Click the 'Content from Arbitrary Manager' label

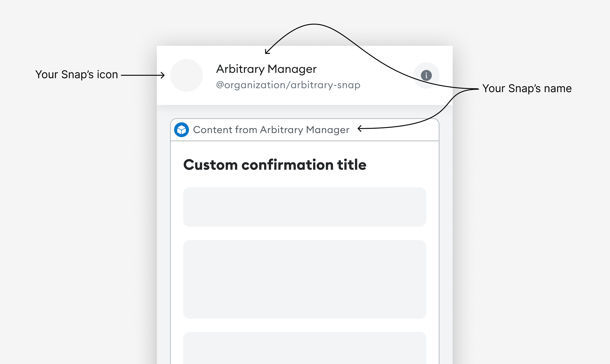pyautogui.click(x=271, y=130)
